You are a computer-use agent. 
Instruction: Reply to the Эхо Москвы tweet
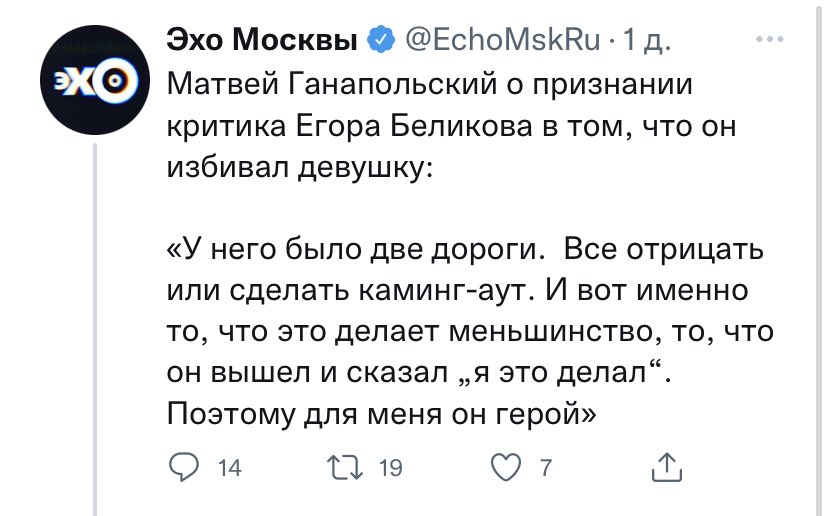[182, 466]
